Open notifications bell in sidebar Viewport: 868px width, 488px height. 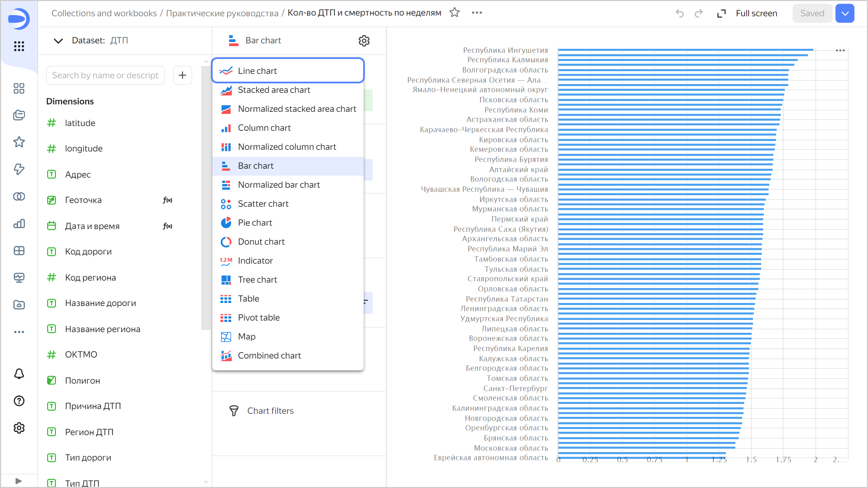pyautogui.click(x=19, y=374)
